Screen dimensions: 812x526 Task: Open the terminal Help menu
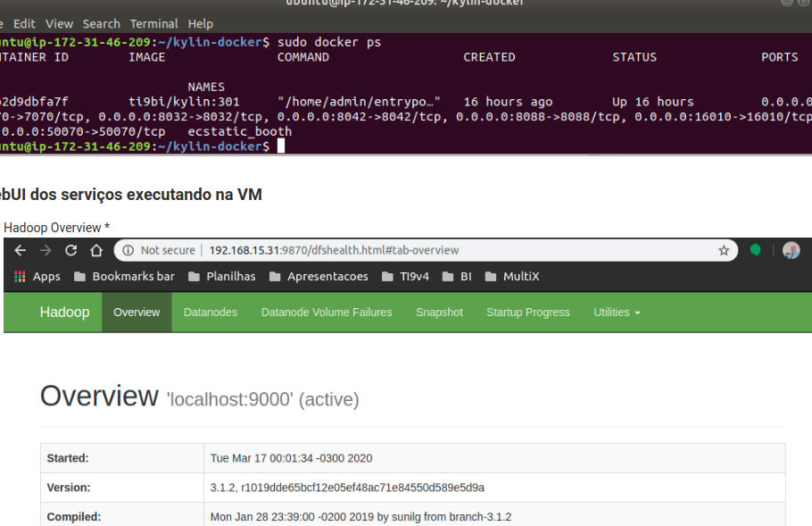pyautogui.click(x=201, y=24)
